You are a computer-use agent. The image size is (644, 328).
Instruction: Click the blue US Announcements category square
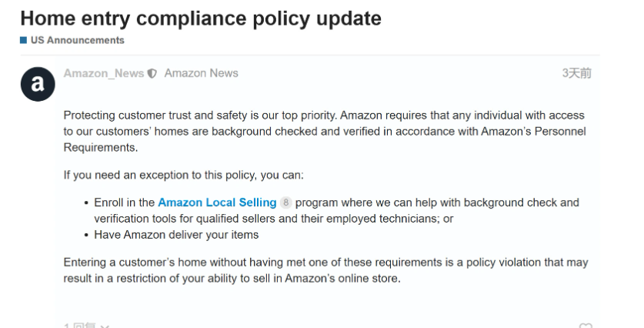[x=23, y=40]
